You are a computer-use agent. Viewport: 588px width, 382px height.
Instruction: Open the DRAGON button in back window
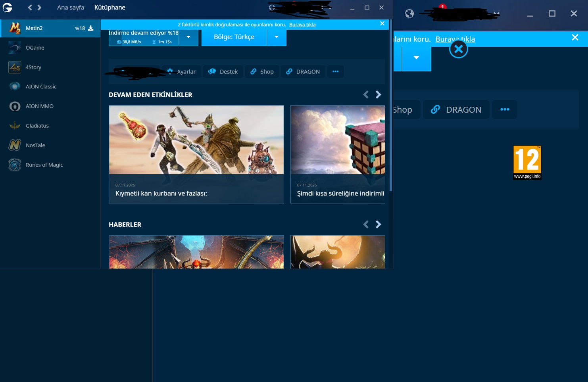point(456,109)
